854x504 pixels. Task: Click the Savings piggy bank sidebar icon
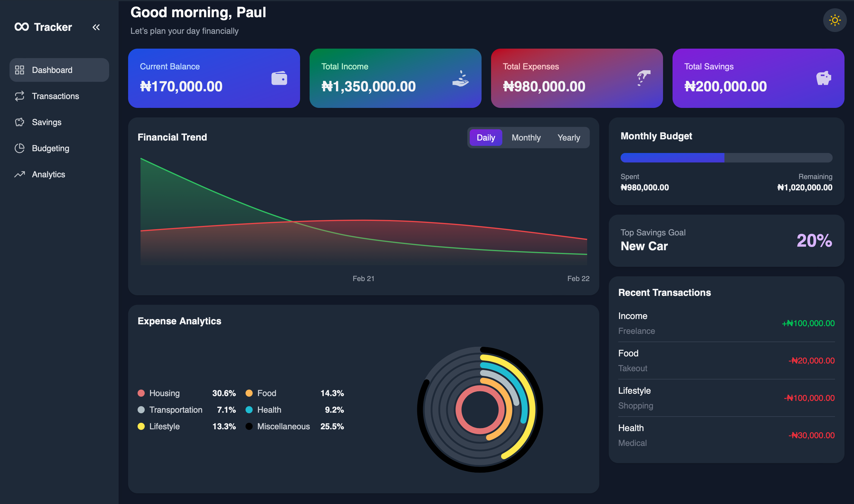19,122
